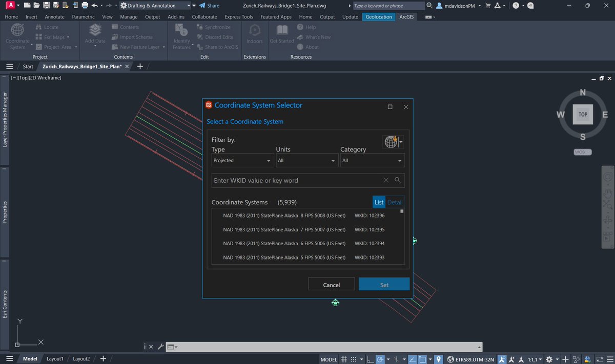
Task: Toggle object snap tracking in status bar
Action: [x=413, y=359]
